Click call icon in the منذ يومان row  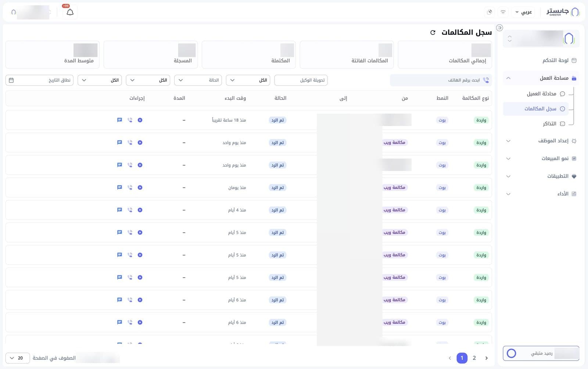point(130,187)
